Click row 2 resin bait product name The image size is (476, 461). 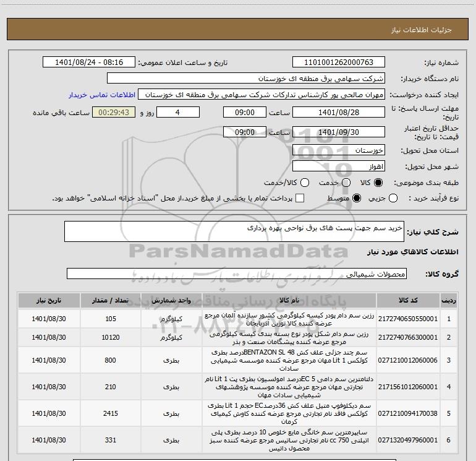[x=289, y=337]
